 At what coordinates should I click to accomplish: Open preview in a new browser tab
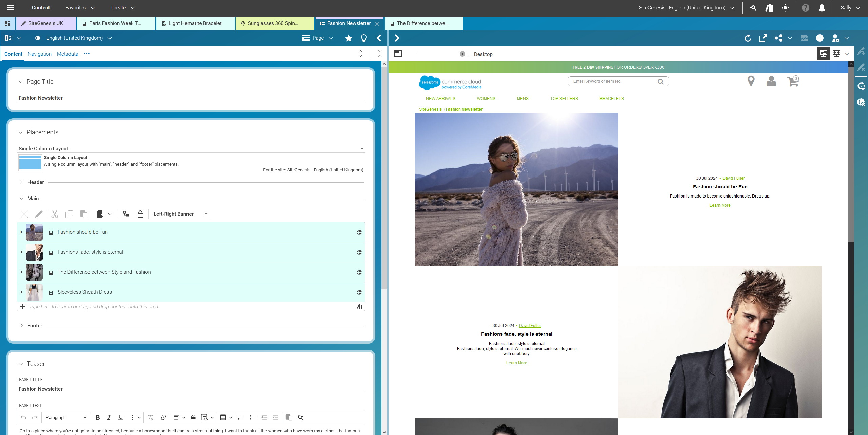pos(763,38)
